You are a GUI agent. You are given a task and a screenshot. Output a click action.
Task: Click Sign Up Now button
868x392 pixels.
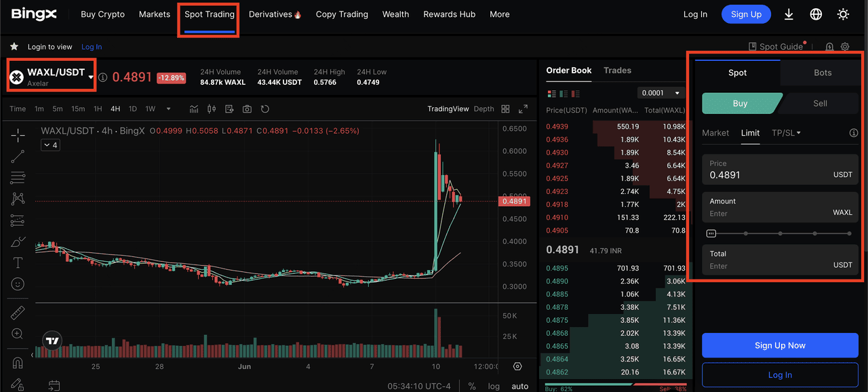click(x=780, y=345)
